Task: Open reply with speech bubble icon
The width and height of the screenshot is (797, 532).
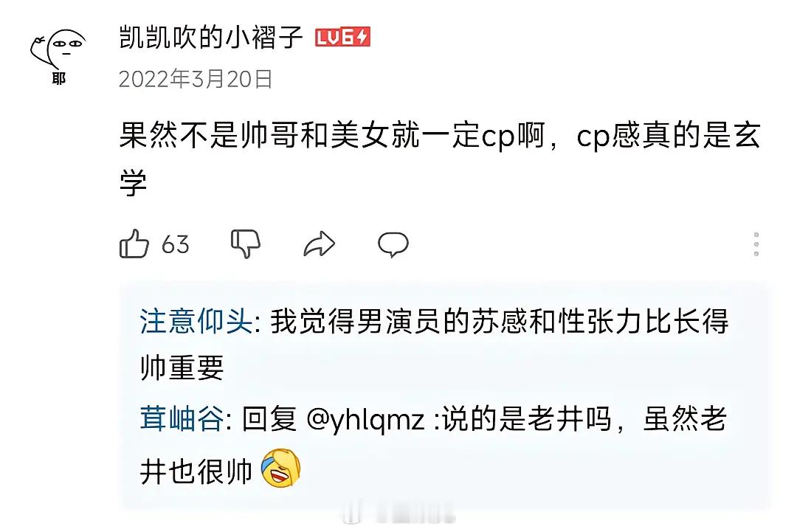Action: click(393, 244)
